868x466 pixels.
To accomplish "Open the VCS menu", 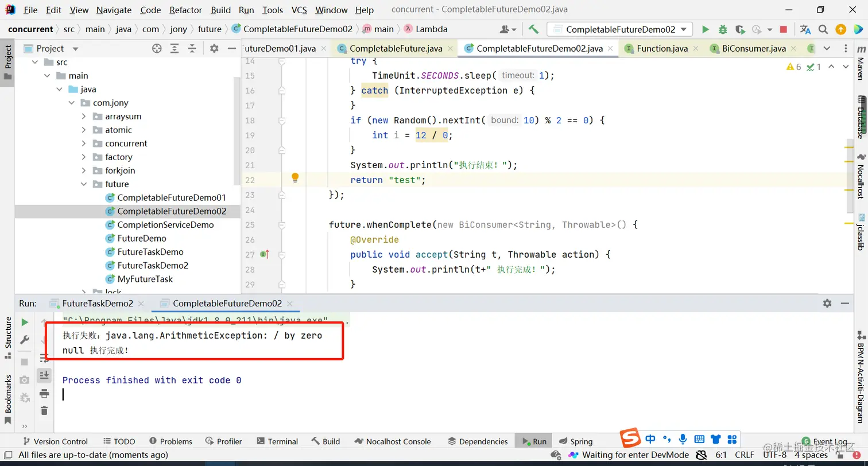I will pos(299,10).
